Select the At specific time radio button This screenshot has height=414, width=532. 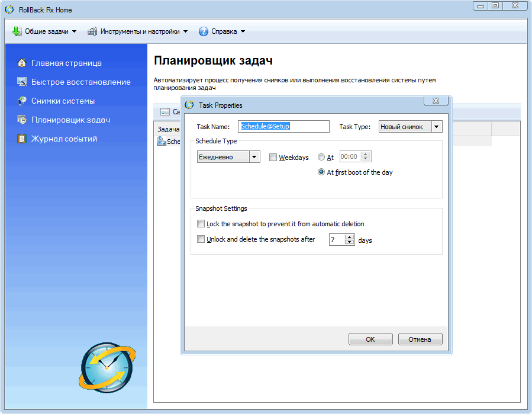point(321,158)
